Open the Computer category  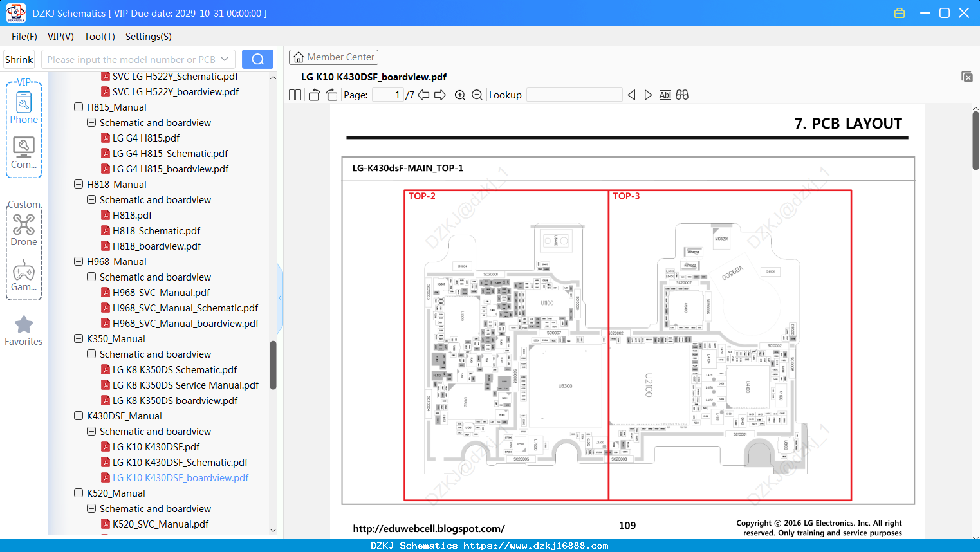(x=24, y=153)
